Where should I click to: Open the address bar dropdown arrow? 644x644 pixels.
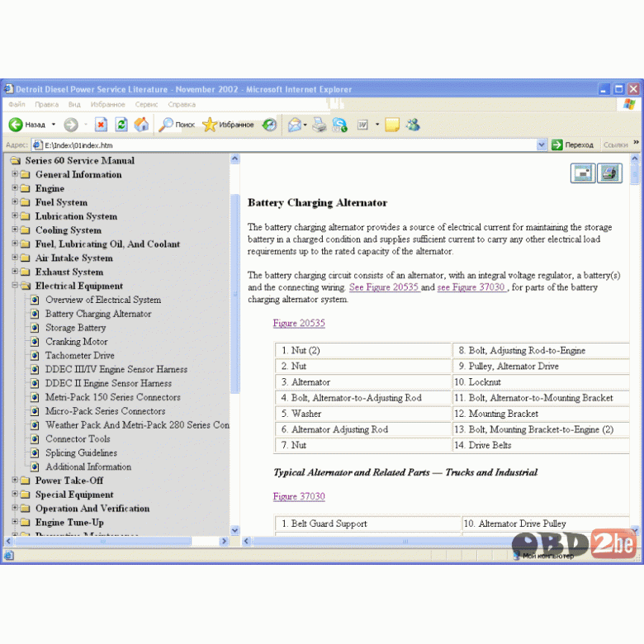tap(542, 144)
